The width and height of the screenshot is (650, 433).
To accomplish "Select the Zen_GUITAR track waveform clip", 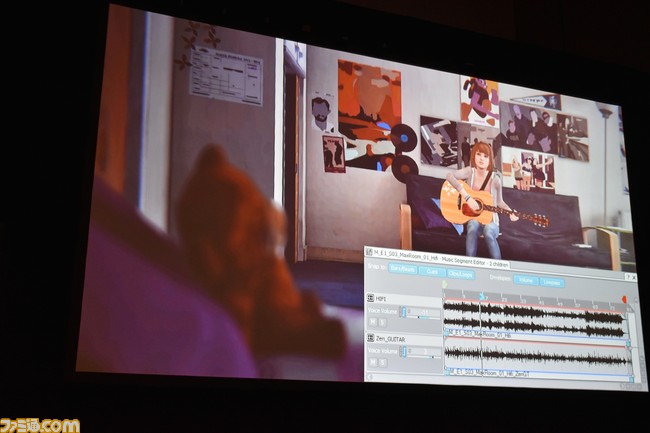I will [537, 356].
